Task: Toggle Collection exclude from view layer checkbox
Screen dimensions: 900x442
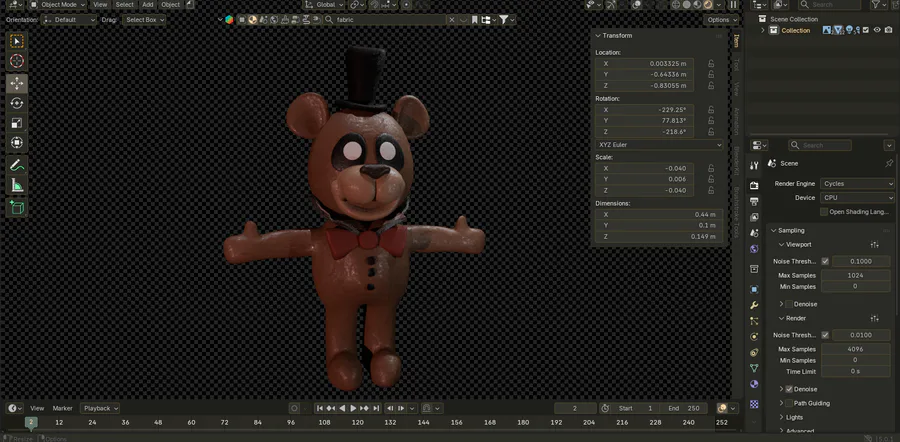Action: tap(866, 30)
